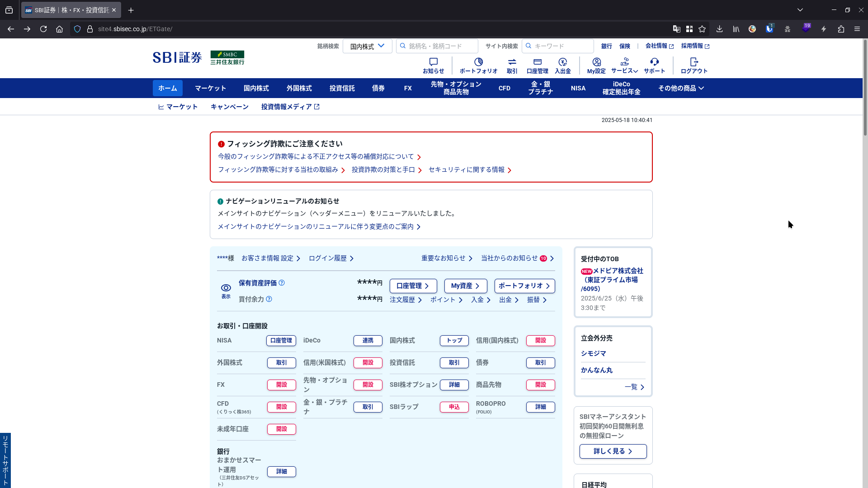Open the ログイン履歴 link
This screenshot has height=488, width=868.
331,258
